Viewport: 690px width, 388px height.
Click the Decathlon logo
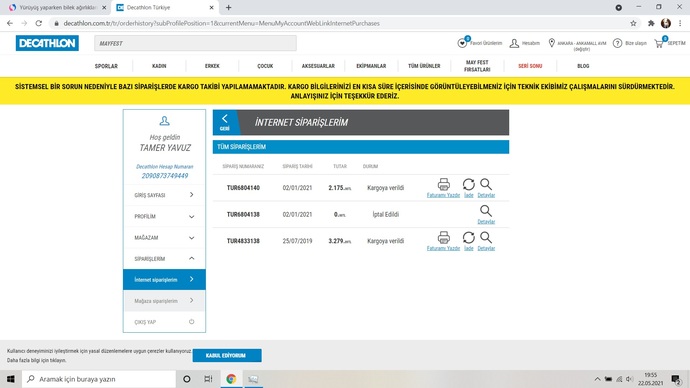click(x=47, y=43)
